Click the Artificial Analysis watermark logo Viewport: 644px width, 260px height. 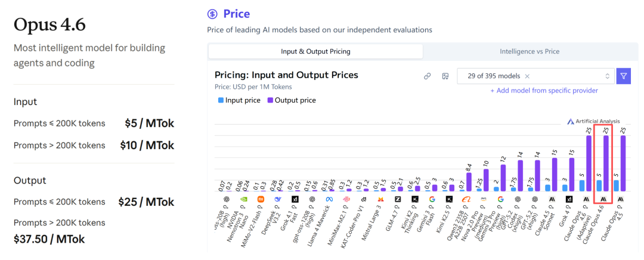[x=571, y=121]
